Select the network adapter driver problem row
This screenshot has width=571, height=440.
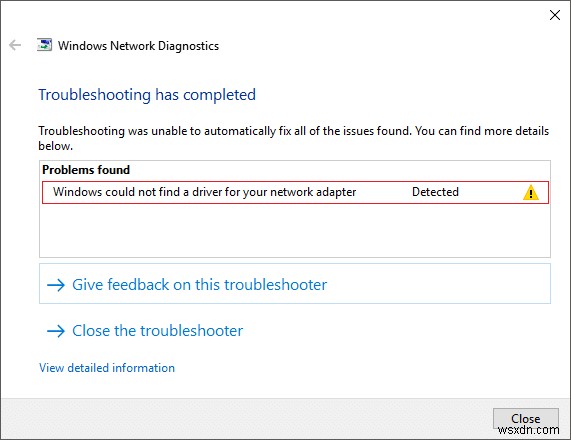(295, 192)
